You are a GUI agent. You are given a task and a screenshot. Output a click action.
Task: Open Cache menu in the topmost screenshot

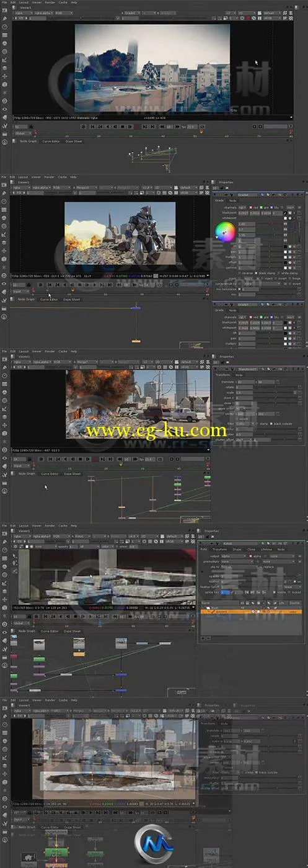63,2
